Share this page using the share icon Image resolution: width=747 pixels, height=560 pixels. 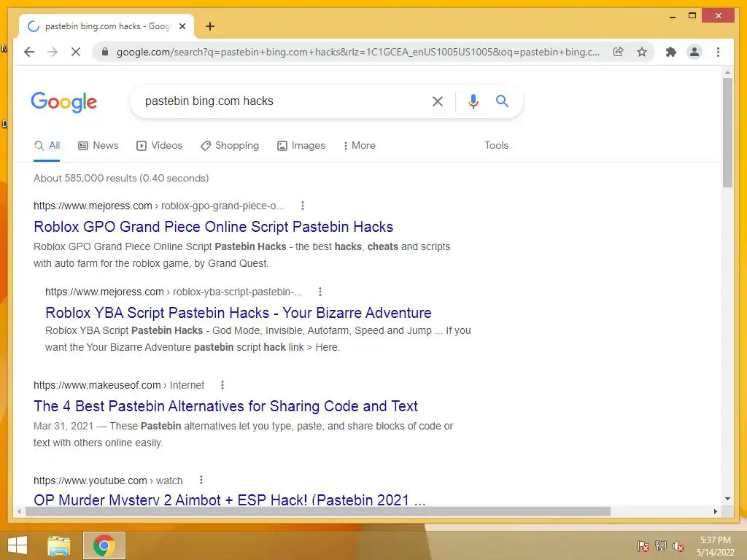619,52
